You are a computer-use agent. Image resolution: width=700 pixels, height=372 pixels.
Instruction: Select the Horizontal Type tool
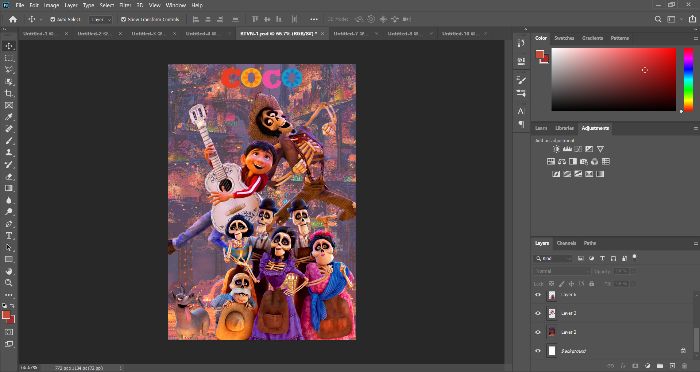pos(8,236)
